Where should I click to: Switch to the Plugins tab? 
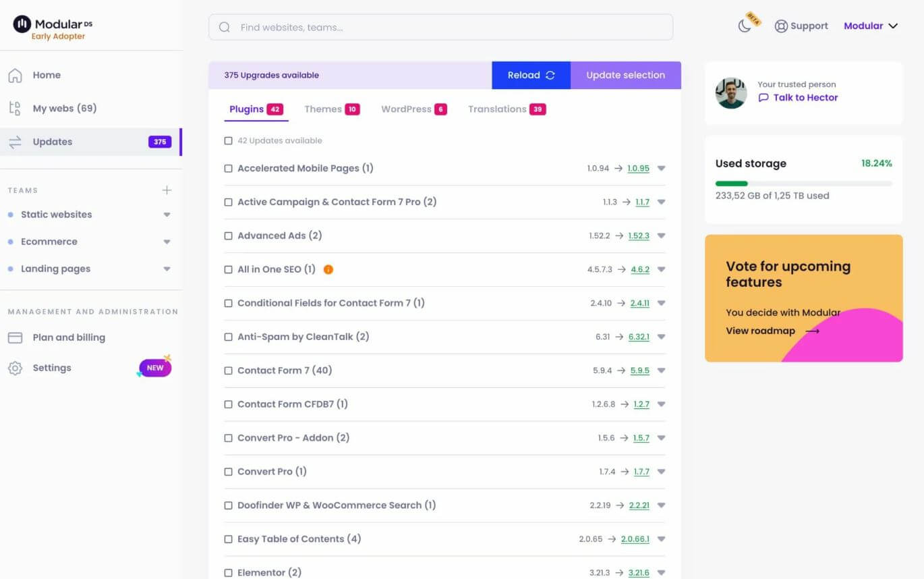pos(256,109)
